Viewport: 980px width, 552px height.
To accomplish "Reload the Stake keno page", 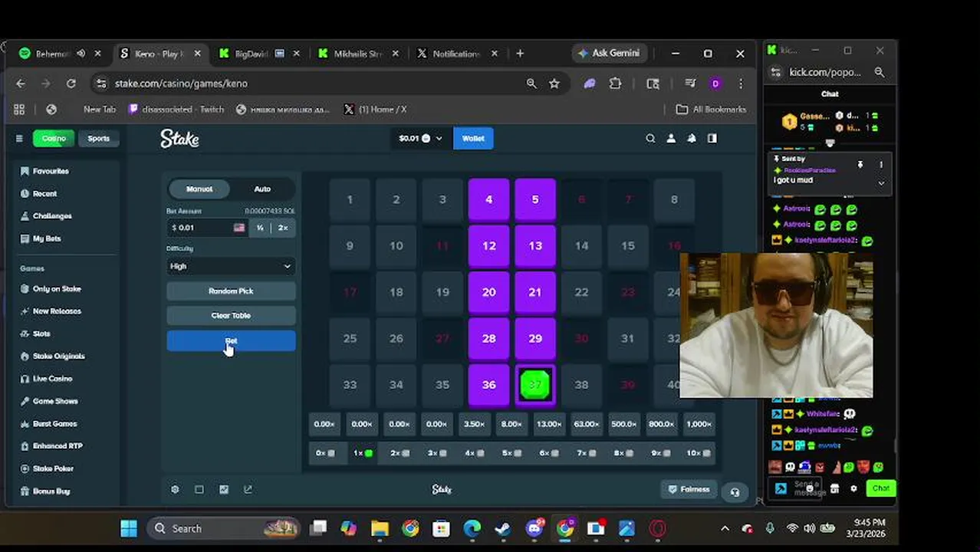I will (71, 84).
